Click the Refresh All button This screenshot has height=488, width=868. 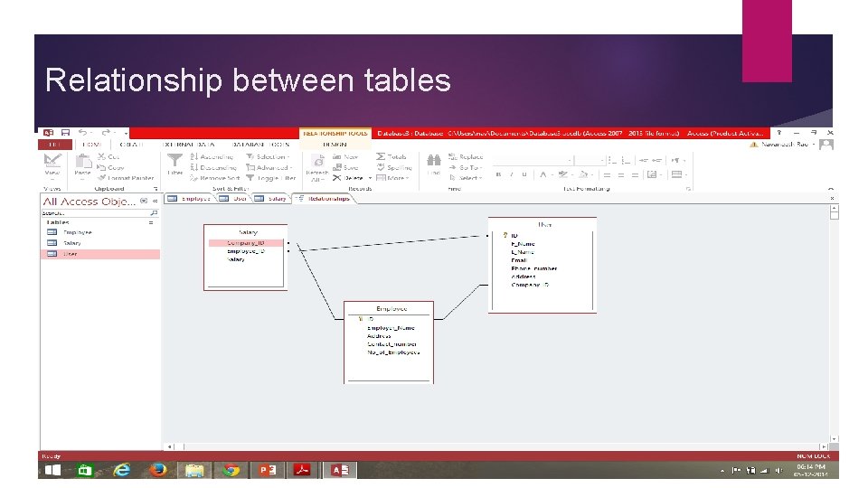click(317, 168)
